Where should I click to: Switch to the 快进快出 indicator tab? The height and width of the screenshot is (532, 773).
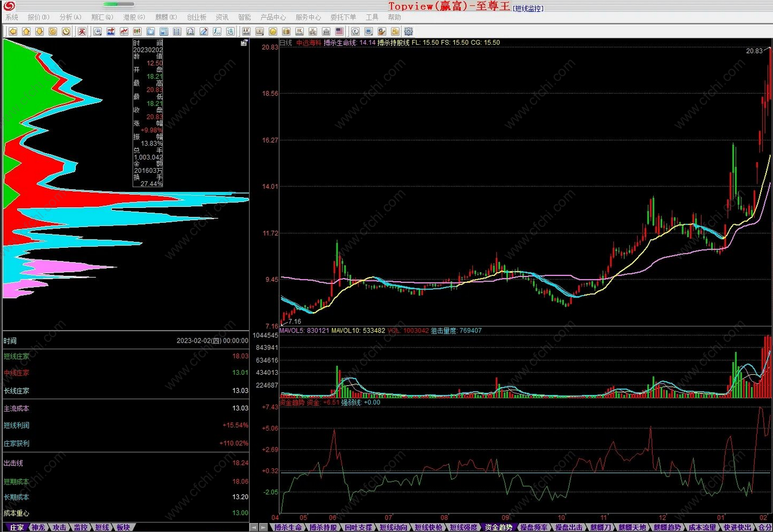(x=738, y=527)
